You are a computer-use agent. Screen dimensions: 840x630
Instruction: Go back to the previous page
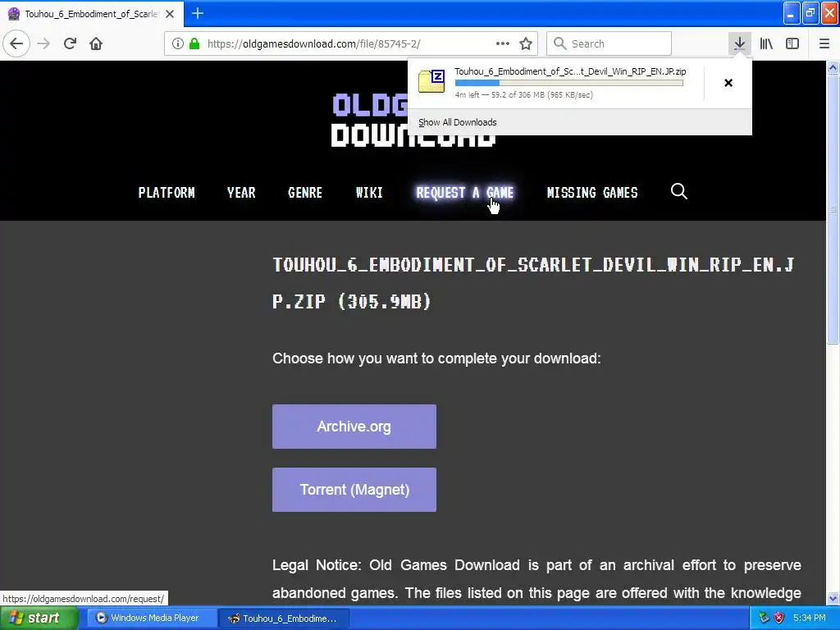16,43
